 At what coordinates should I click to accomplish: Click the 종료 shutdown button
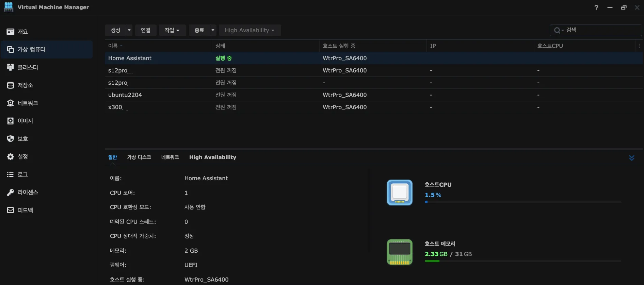(199, 30)
